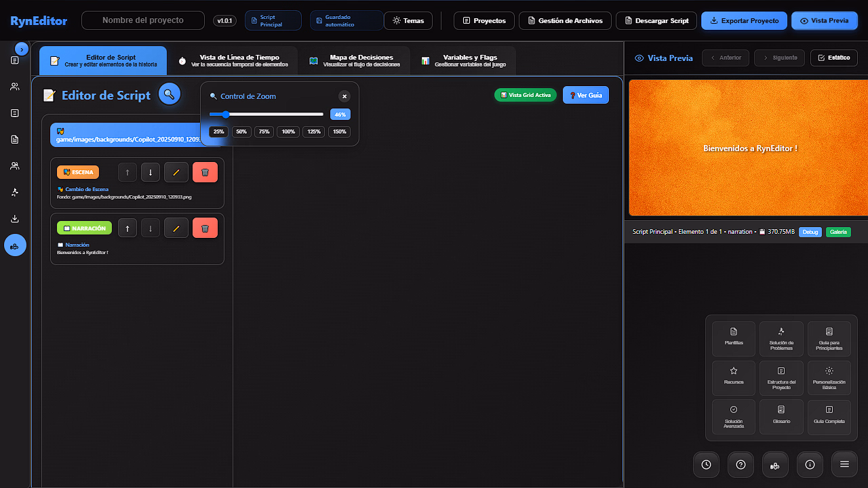Edit the Narración element with pencil icon
Viewport: 868px width, 488px height.
(176, 228)
